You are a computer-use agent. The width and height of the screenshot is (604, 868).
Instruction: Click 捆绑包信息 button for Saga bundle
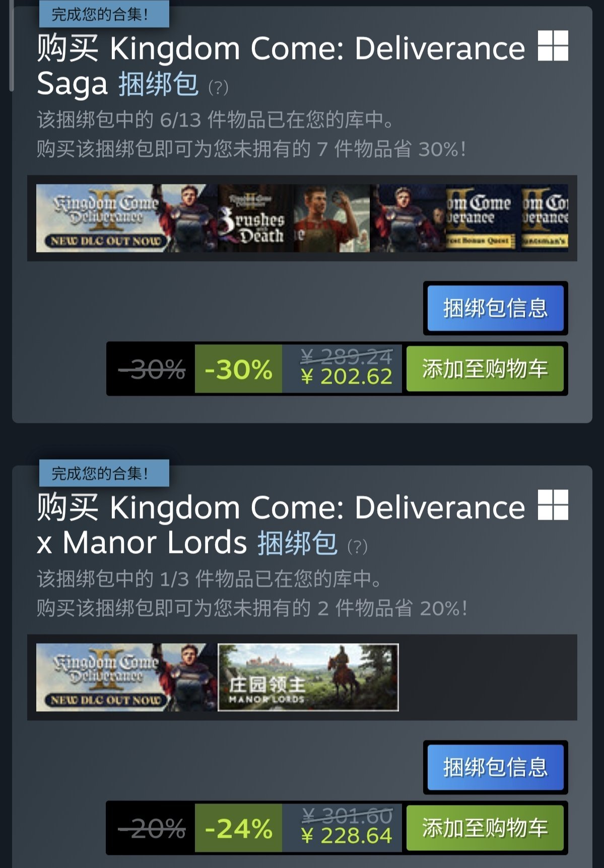click(x=495, y=308)
